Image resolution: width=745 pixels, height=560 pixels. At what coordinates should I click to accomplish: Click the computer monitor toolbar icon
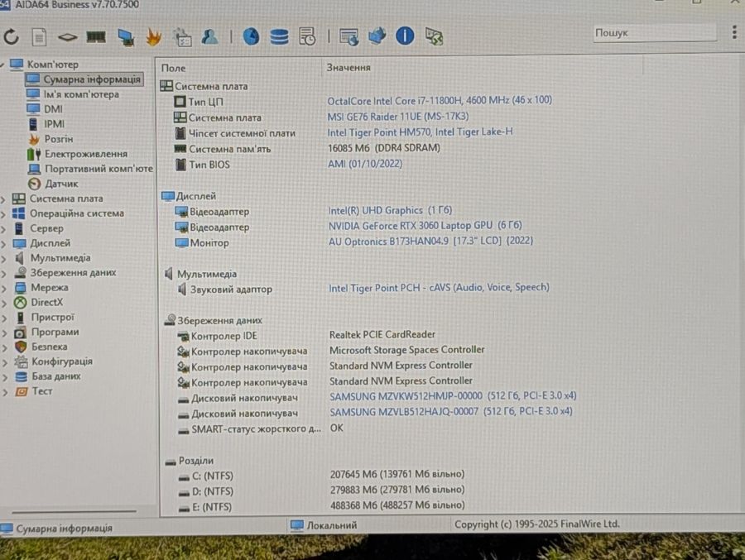click(x=126, y=37)
